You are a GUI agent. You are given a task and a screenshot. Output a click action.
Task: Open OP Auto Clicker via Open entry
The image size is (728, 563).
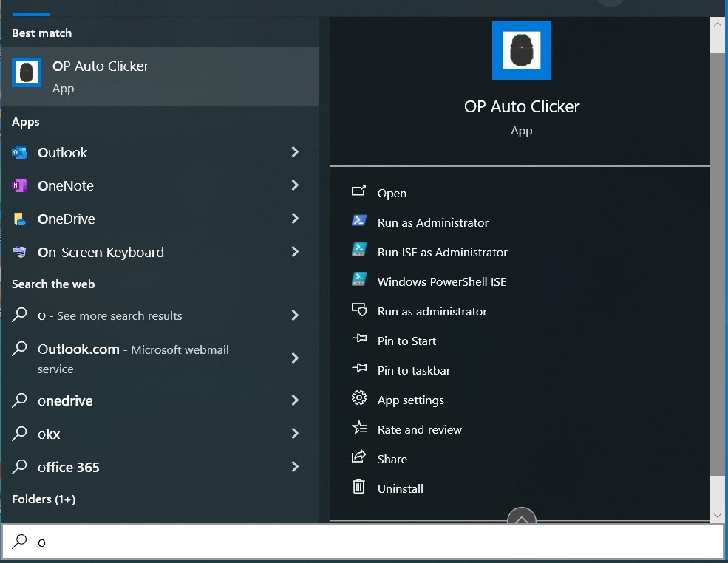point(392,193)
